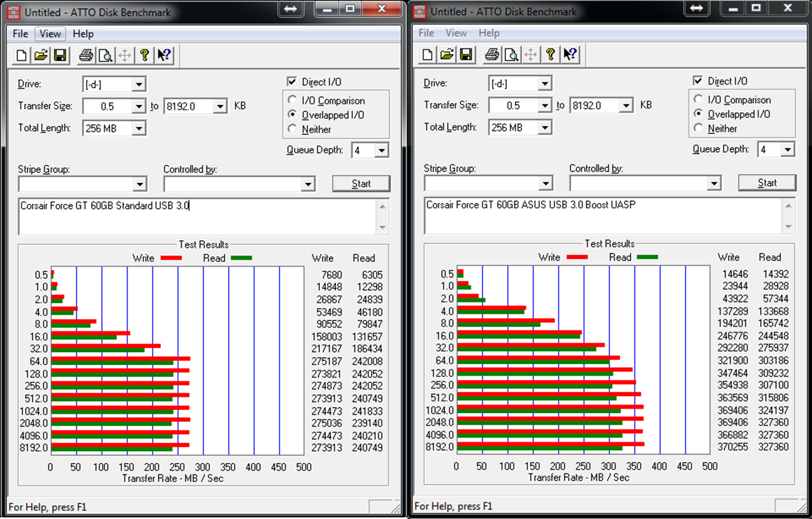The height and width of the screenshot is (519, 812).
Task: Open the View menu in left window
Action: coord(50,34)
